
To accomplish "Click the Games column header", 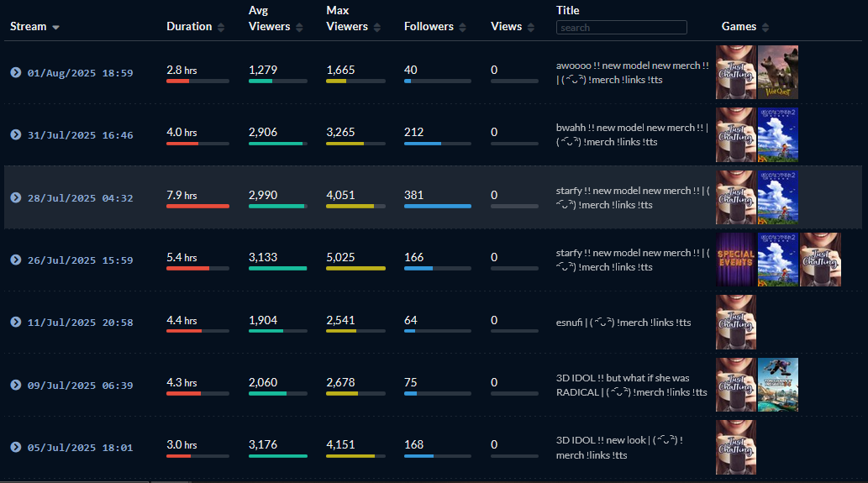I will (x=739, y=27).
